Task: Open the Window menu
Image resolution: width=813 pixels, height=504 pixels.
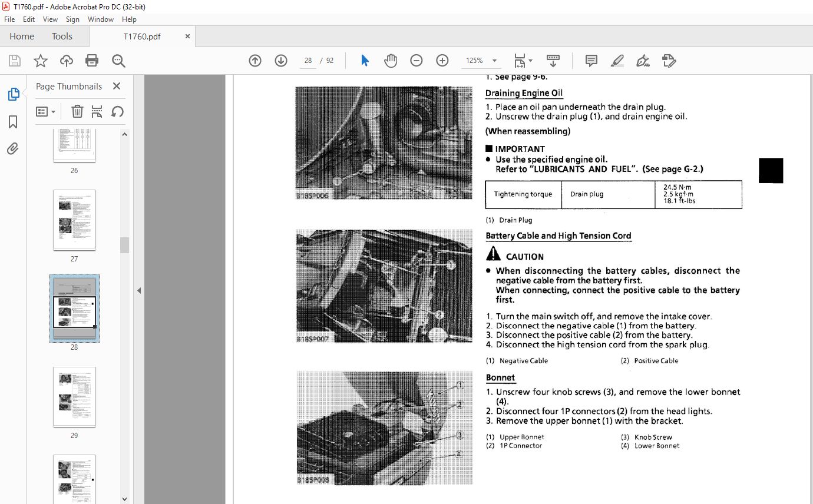Action: point(101,19)
